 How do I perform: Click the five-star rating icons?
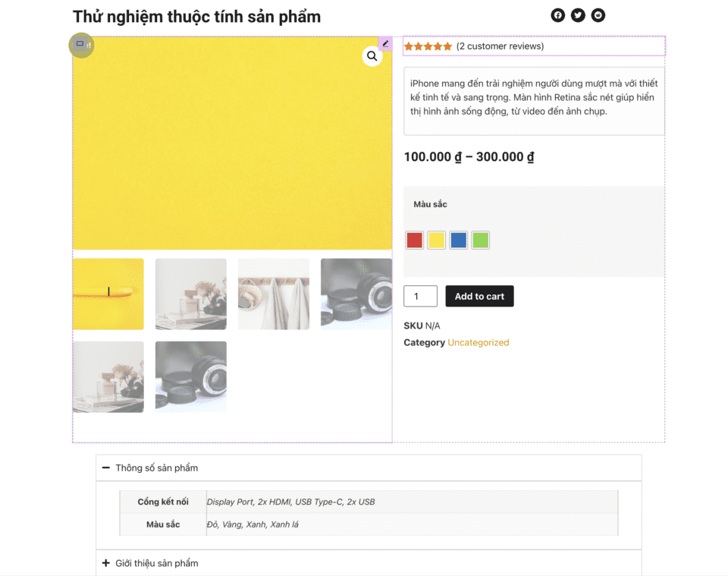tap(428, 46)
